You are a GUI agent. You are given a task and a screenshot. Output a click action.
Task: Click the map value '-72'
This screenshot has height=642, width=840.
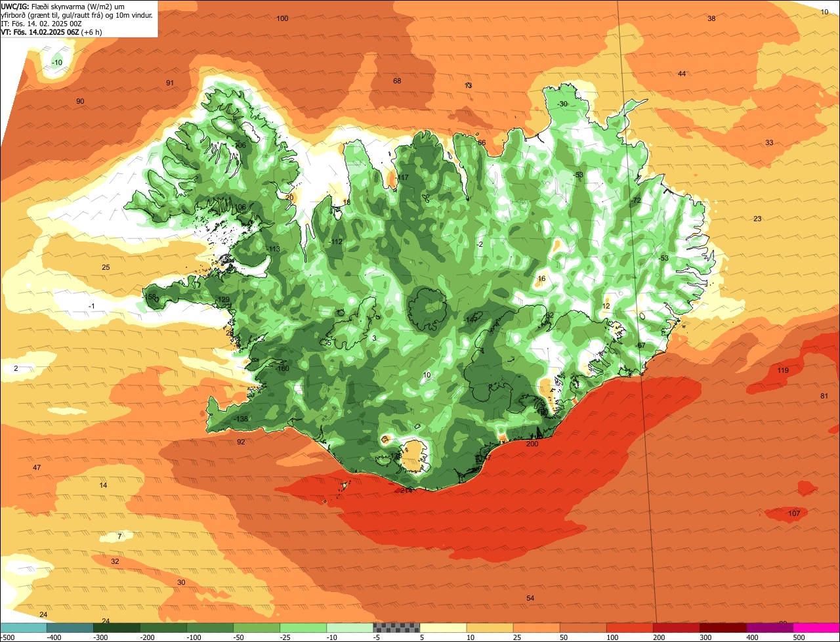[635, 200]
